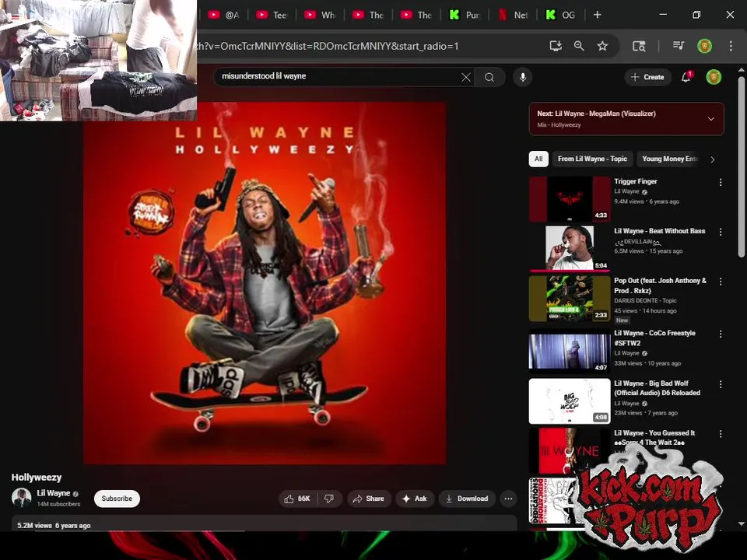Play the Beat Without Bass thumbnail
The image size is (747, 560).
click(x=570, y=249)
